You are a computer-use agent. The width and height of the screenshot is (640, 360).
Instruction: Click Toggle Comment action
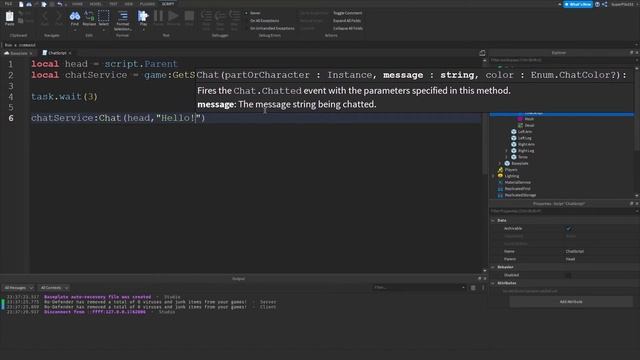(x=347, y=13)
